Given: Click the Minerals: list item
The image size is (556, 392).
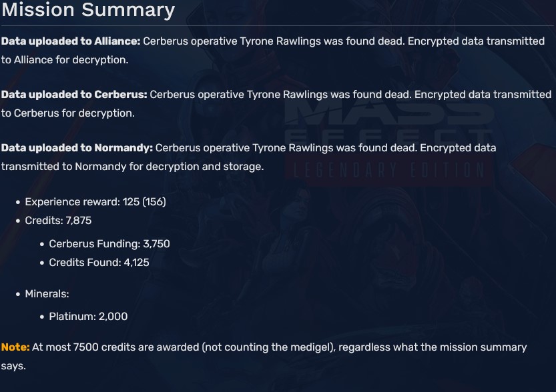Looking at the screenshot, I should 47,294.
